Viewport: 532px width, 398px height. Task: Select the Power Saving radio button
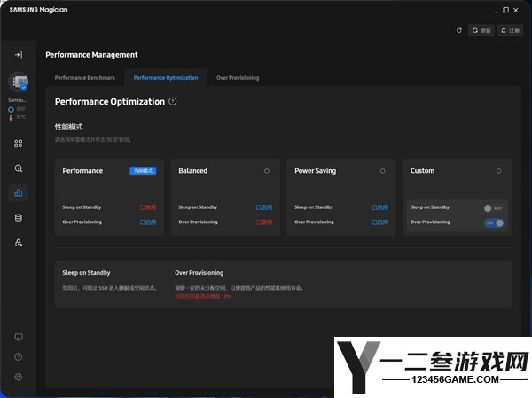(383, 171)
